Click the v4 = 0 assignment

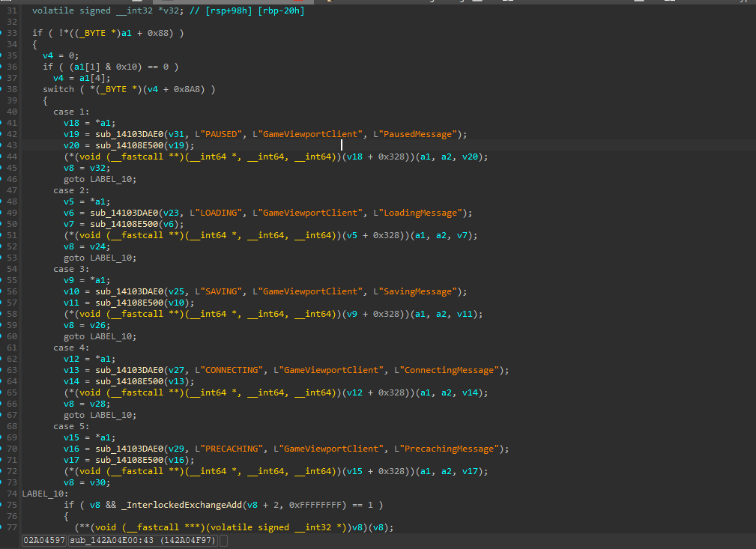click(61, 56)
